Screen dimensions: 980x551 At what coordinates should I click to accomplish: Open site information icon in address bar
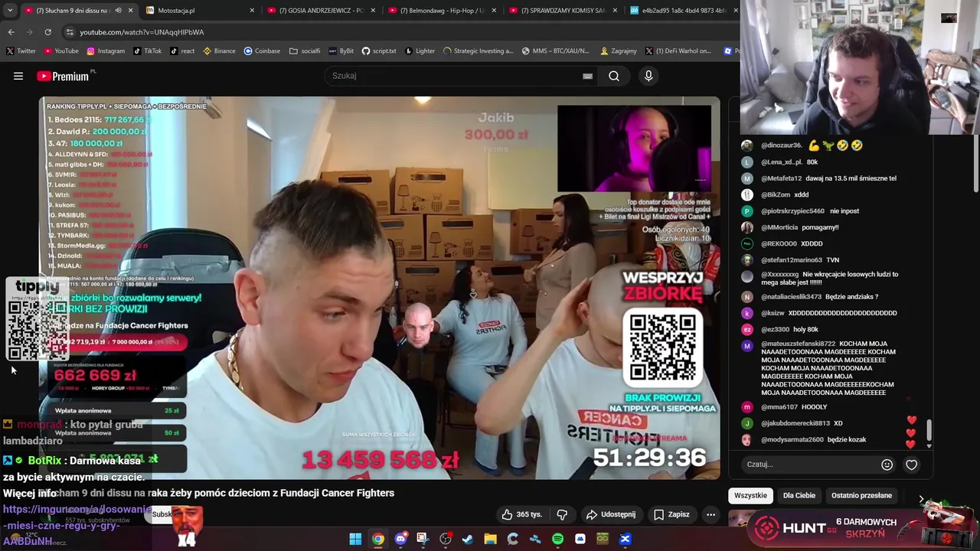(70, 32)
